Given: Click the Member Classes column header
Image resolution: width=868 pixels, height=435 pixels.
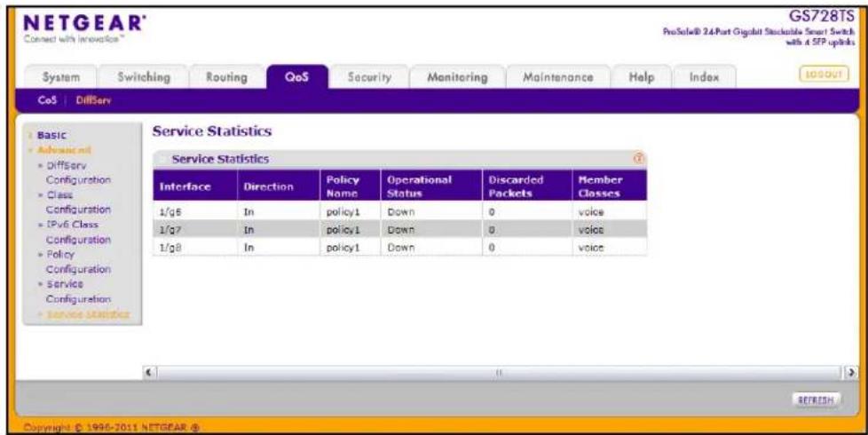Looking at the screenshot, I should 609,186.
